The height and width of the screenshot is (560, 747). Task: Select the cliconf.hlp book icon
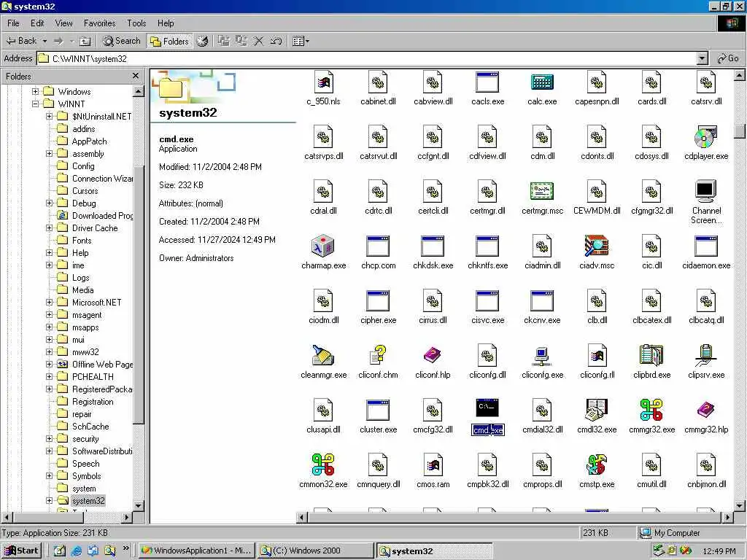[433, 355]
